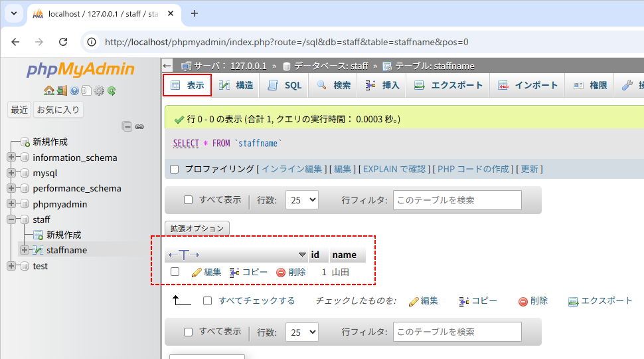Click the Recent (最近) button
The height and width of the screenshot is (359, 644).
[19, 110]
